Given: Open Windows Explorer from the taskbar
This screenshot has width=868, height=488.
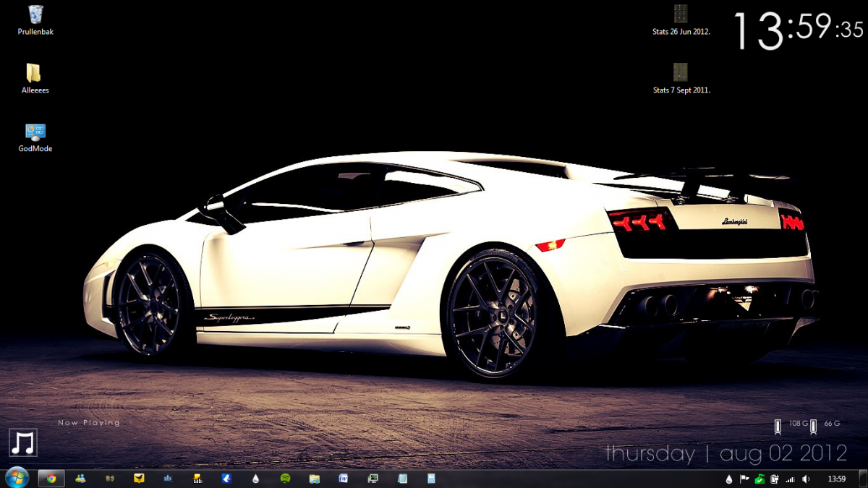Looking at the screenshot, I should coord(315,479).
